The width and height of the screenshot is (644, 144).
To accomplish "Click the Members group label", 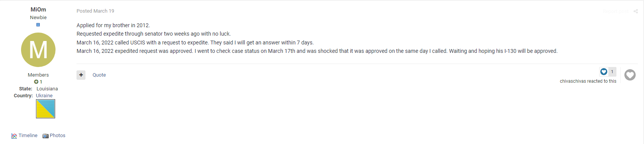I will 38,75.
